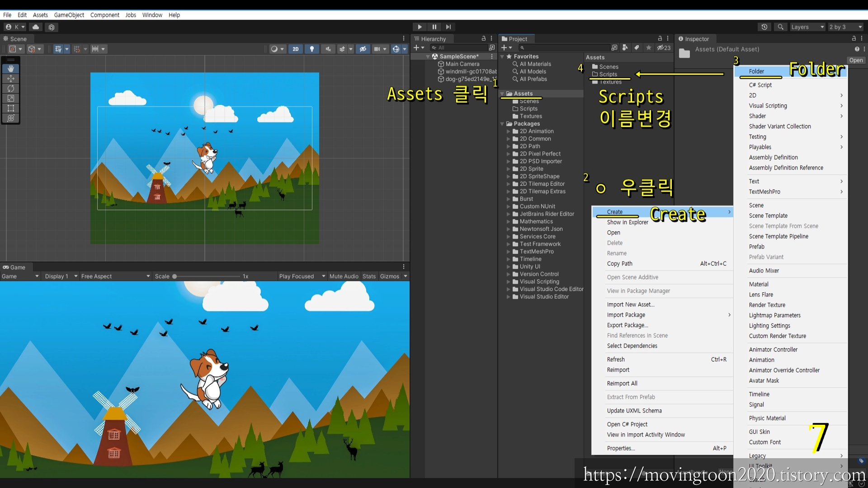868x488 pixels.
Task: Open the Window menu
Action: (x=152, y=15)
